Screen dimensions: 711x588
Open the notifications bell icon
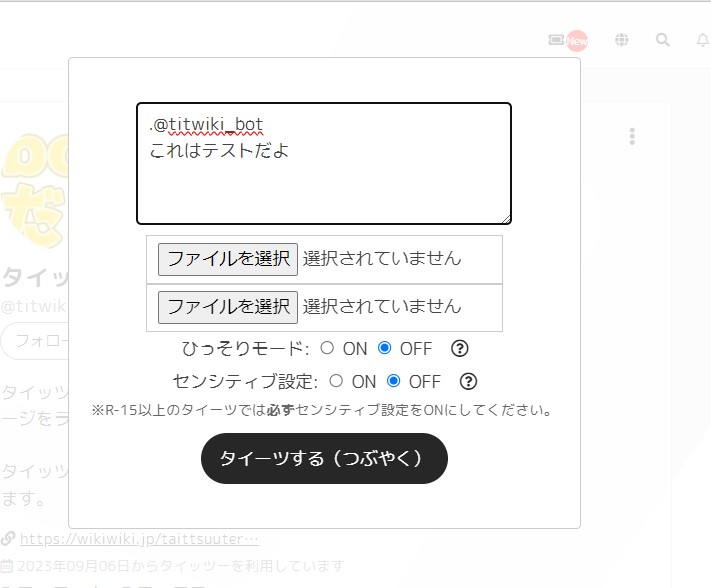tap(703, 40)
